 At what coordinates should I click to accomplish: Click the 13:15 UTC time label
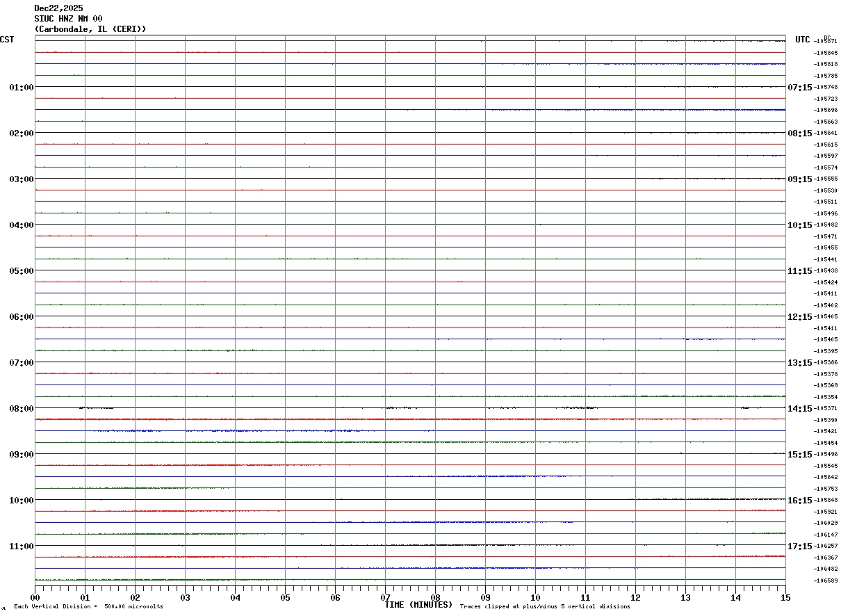point(799,362)
